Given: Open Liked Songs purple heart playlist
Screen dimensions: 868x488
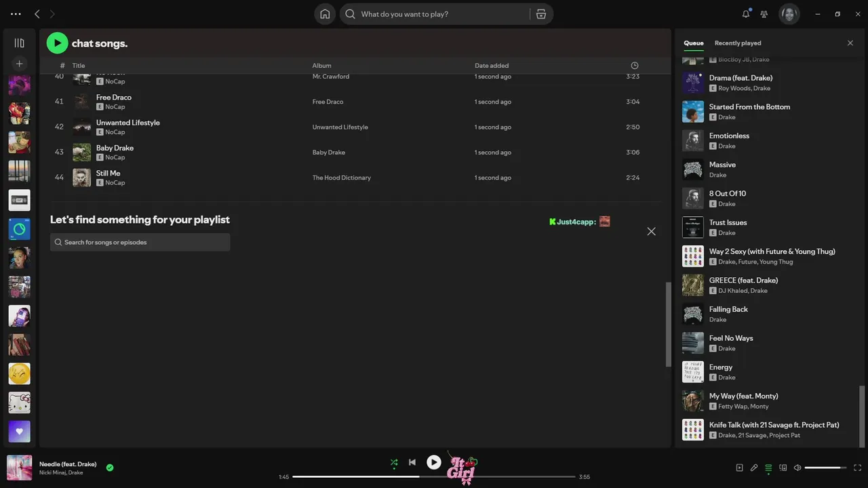Looking at the screenshot, I should pyautogui.click(x=19, y=431).
